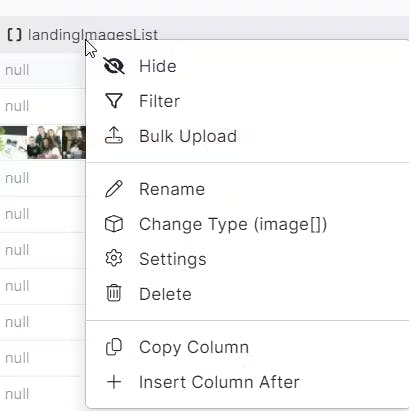Open the group photo thumbnail in cell
The height and width of the screenshot is (411, 409).
pyautogui.click(x=44, y=142)
